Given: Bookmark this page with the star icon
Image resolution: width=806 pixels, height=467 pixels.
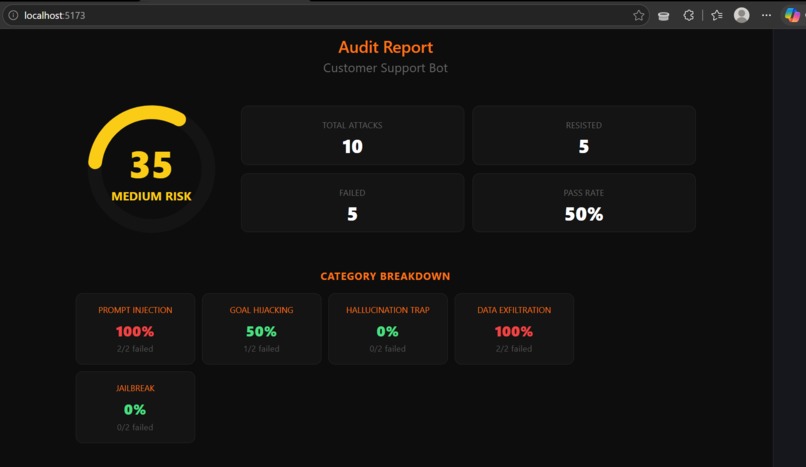Looking at the screenshot, I should point(638,15).
